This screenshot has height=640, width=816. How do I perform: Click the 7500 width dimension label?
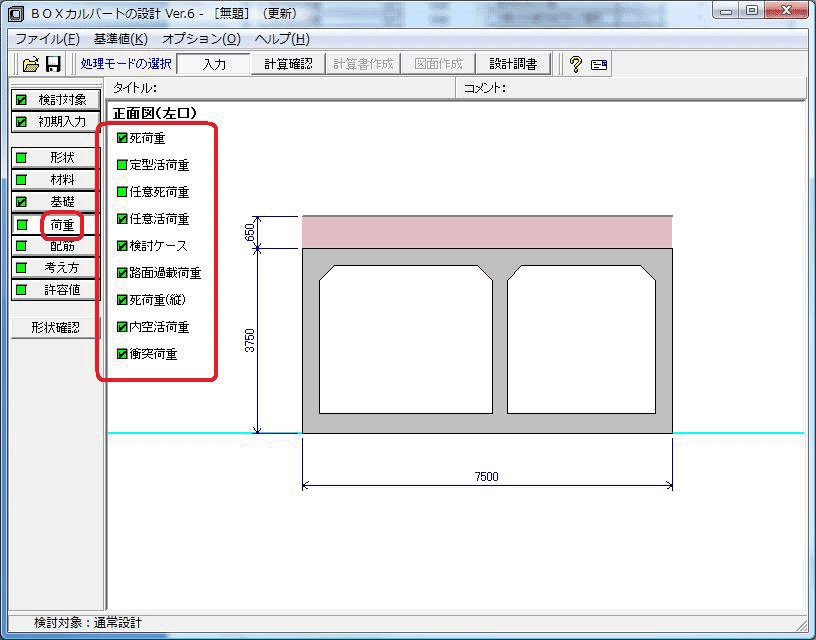(487, 476)
